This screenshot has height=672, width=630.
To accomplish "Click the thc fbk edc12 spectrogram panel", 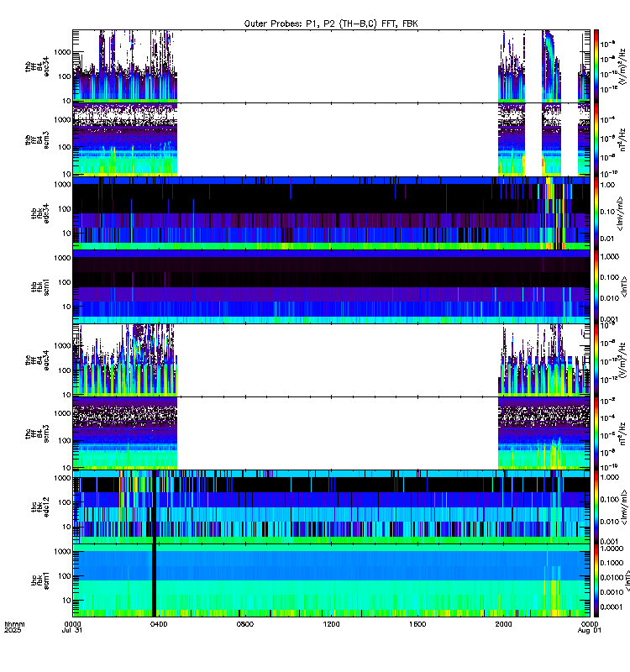I will 331,507.
